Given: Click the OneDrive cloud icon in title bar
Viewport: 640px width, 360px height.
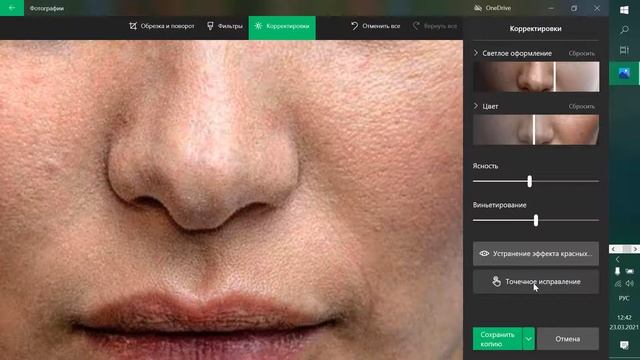Looking at the screenshot, I should (x=478, y=8).
